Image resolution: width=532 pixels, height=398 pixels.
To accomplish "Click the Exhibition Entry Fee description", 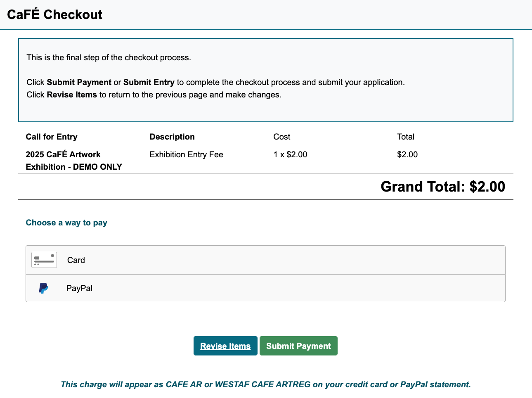I will pyautogui.click(x=186, y=154).
